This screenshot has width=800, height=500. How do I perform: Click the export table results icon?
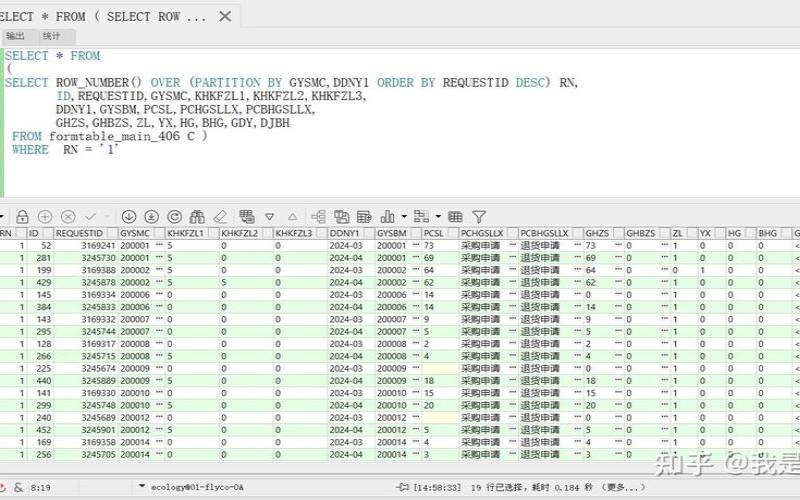[364, 217]
